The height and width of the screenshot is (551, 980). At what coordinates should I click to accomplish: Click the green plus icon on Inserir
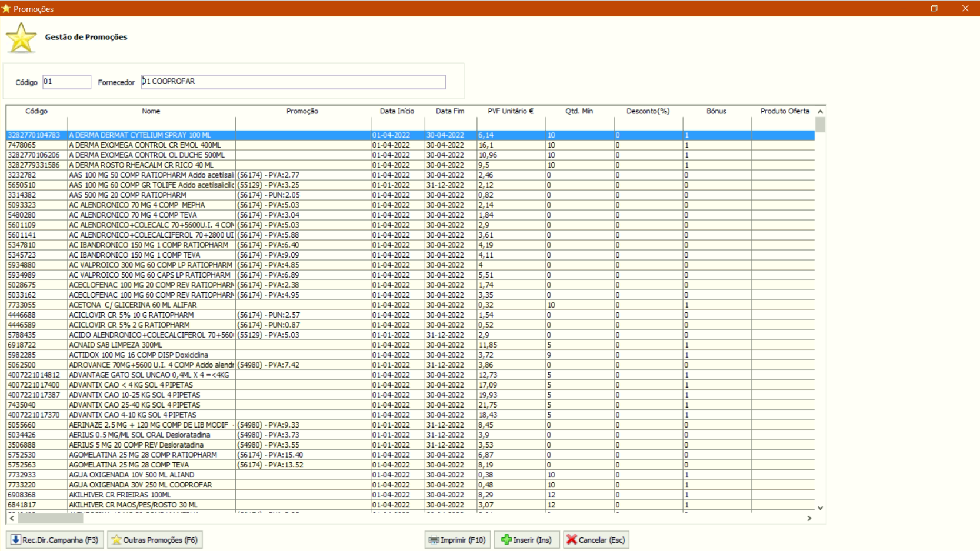[x=506, y=540]
